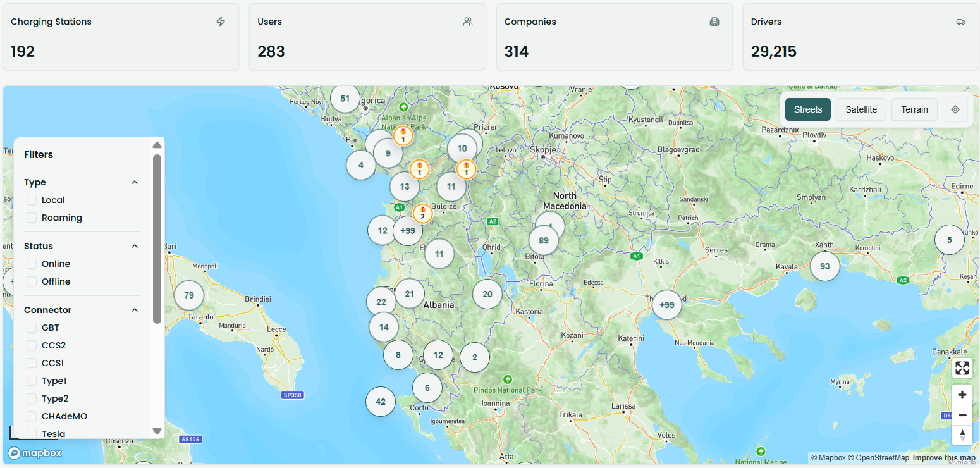980x468 pixels.
Task: Click the Companies building icon
Action: tap(714, 22)
